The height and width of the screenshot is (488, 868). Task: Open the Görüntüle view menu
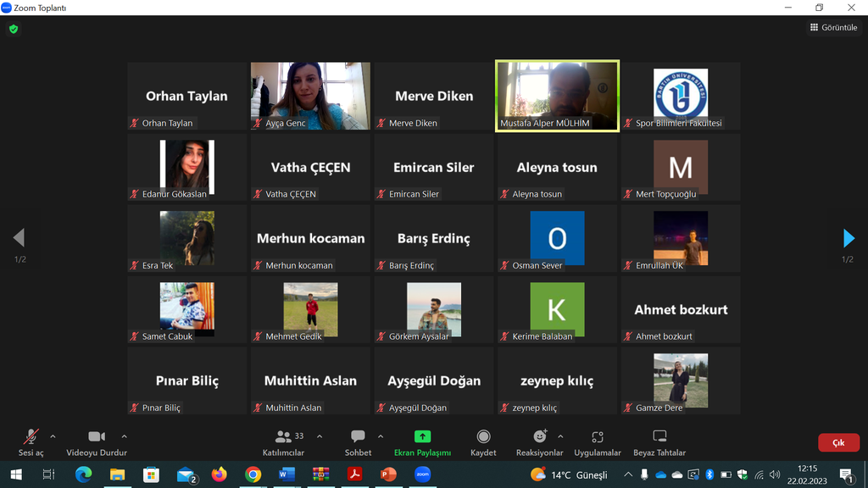point(833,28)
